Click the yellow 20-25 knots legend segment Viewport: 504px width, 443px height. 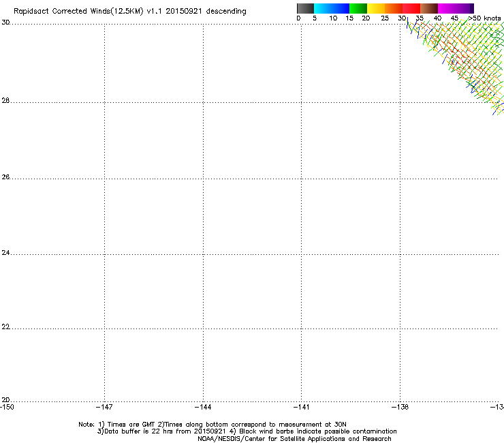pyautogui.click(x=376, y=8)
